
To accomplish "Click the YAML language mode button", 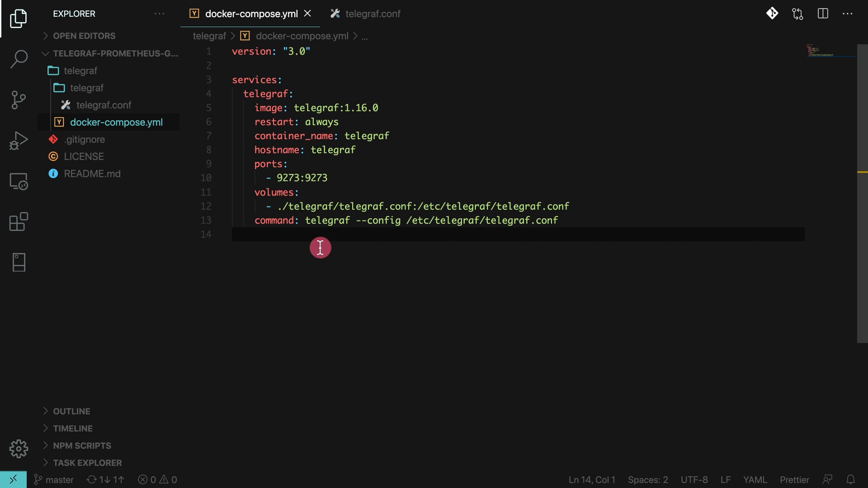I will pyautogui.click(x=755, y=479).
